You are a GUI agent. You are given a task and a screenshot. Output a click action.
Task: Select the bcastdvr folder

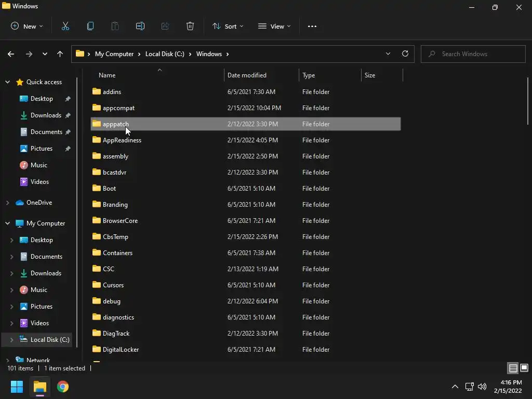pos(246,172)
